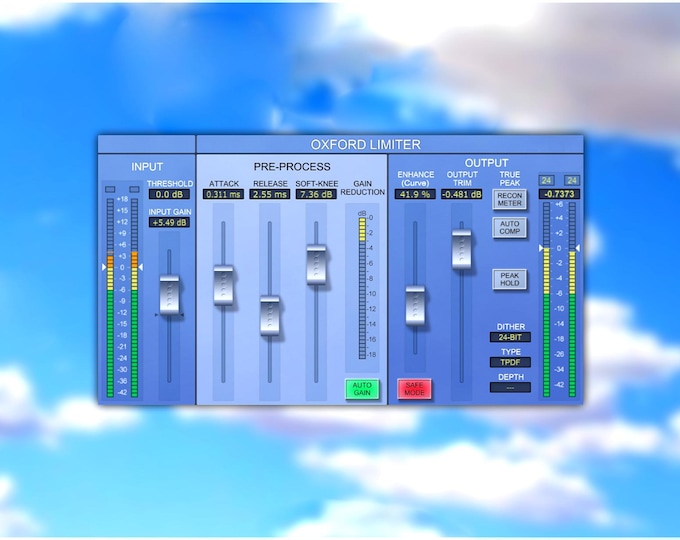680x540 pixels.
Task: Enable the RECON METER button
Action: [510, 200]
